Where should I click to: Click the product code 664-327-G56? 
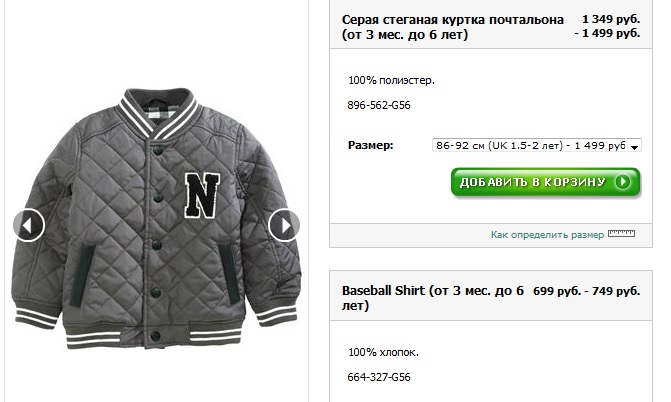[380, 377]
